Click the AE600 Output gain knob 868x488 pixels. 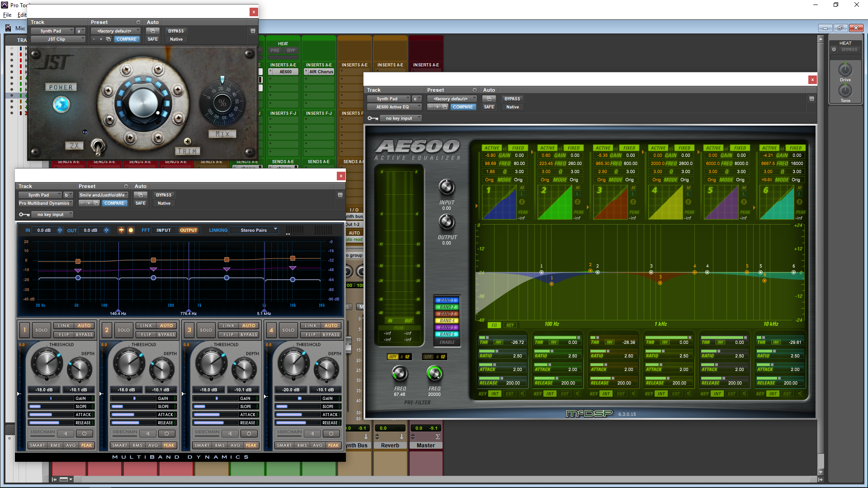point(447,221)
